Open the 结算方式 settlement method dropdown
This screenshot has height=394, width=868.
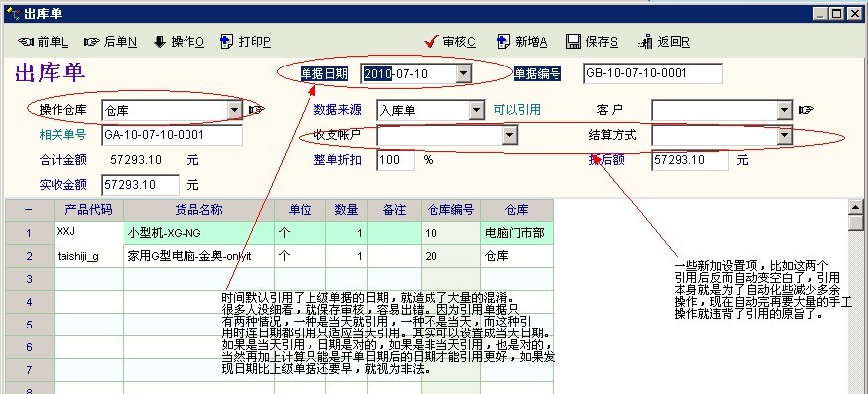(785, 135)
